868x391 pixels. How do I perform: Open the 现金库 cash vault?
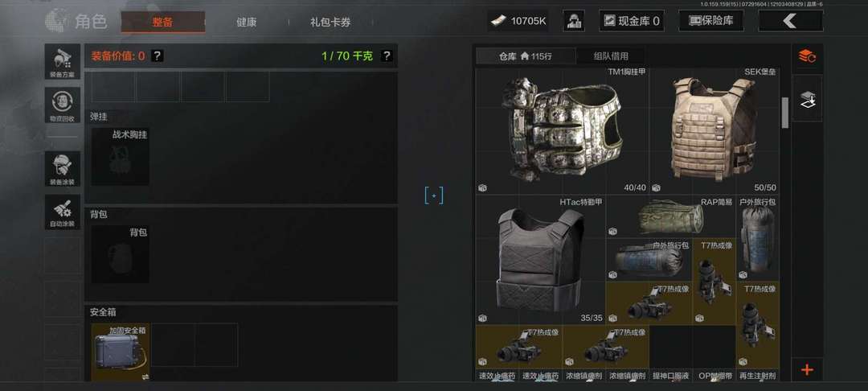click(631, 21)
